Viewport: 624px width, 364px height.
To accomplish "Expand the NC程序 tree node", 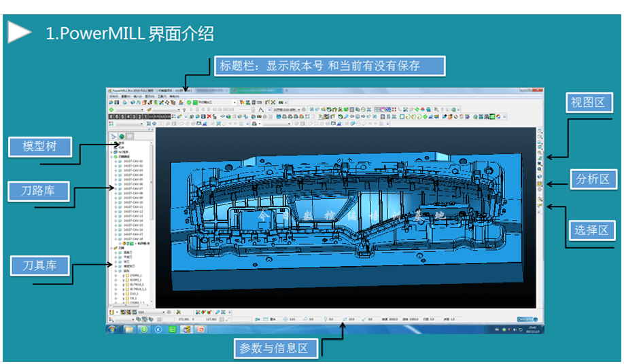I will tap(111, 152).
